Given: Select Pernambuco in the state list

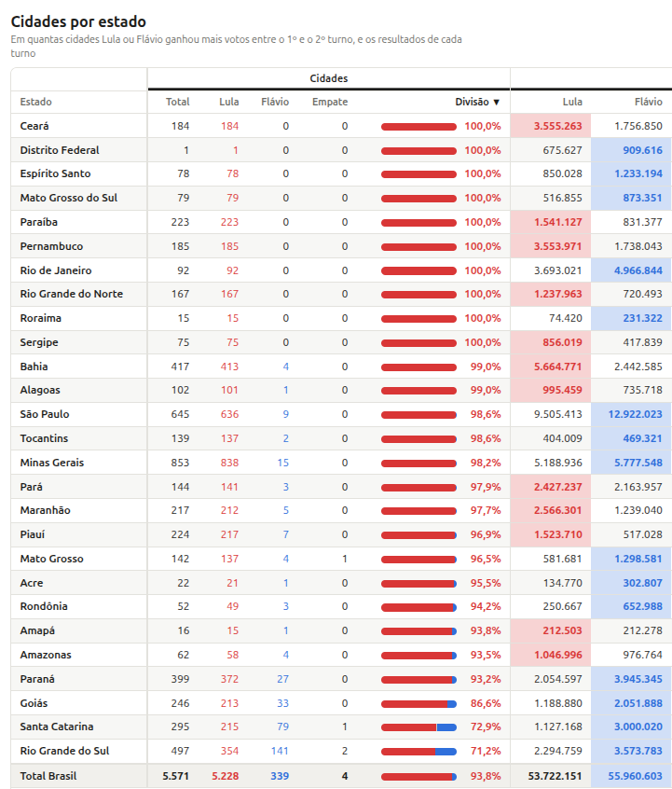Looking at the screenshot, I should click(51, 246).
